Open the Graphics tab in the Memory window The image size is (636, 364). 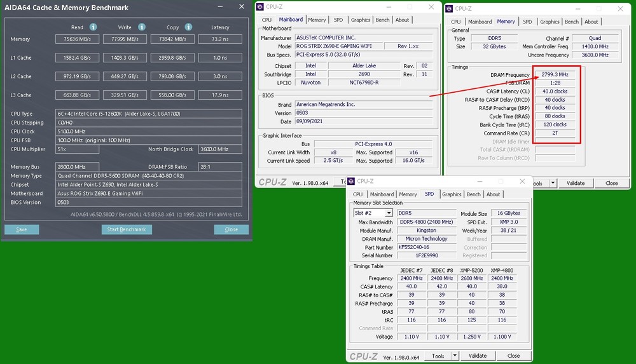coord(550,22)
